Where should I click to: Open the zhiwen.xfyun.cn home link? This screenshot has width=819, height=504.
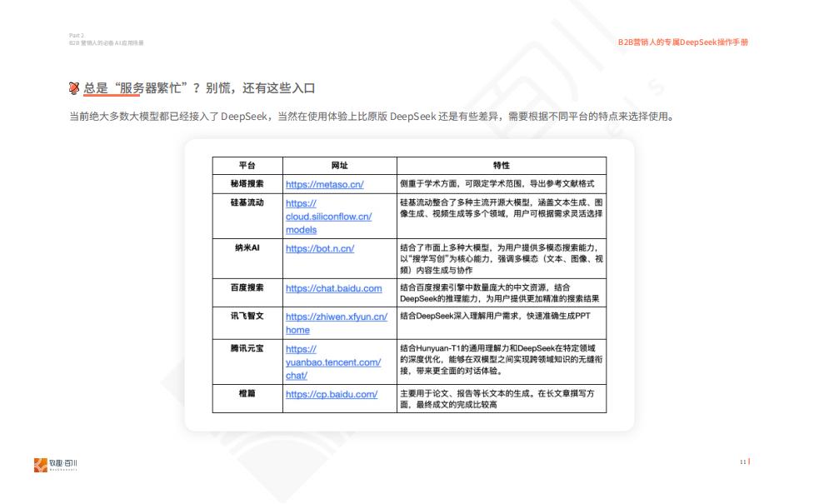point(337,323)
